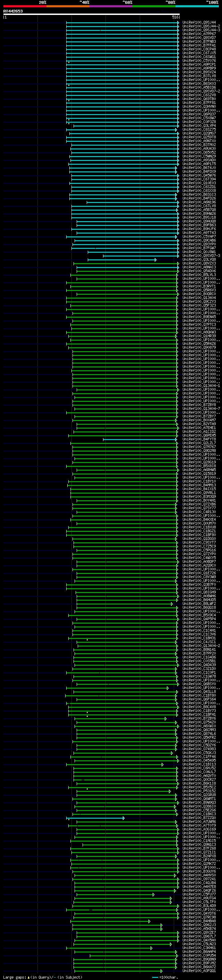
Task: Open hit UniRef100_B7FNB3
Action: (x=199, y=41)
